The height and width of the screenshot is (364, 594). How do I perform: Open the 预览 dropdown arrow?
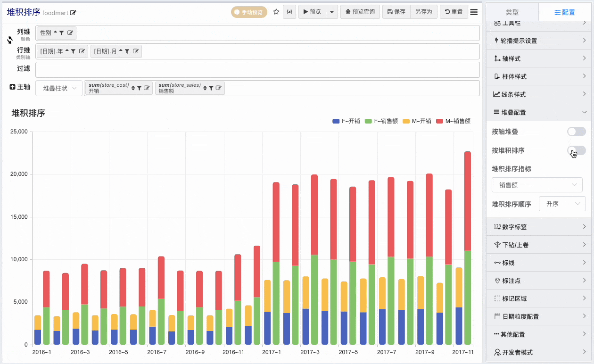coord(332,12)
